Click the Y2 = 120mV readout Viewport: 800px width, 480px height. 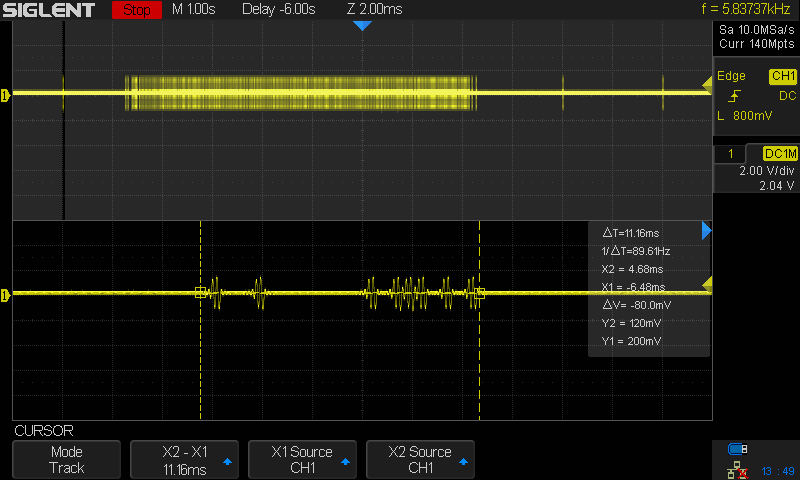point(631,323)
